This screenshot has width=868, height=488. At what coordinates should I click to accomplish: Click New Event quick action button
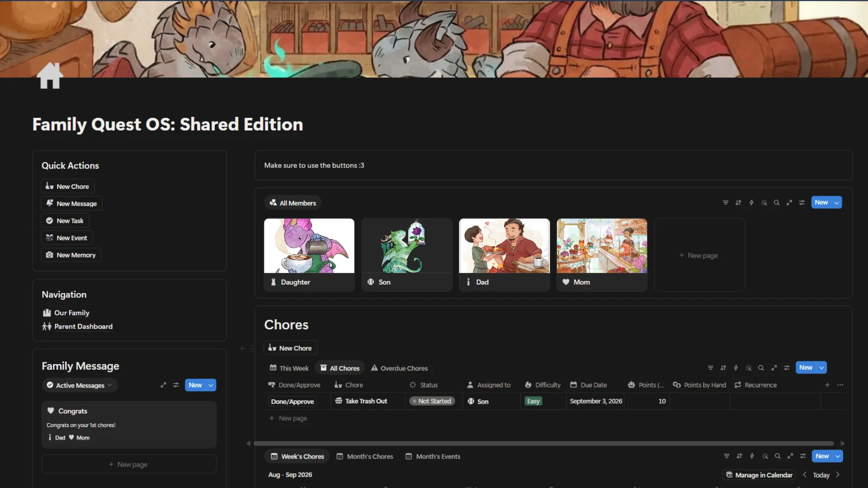point(66,238)
